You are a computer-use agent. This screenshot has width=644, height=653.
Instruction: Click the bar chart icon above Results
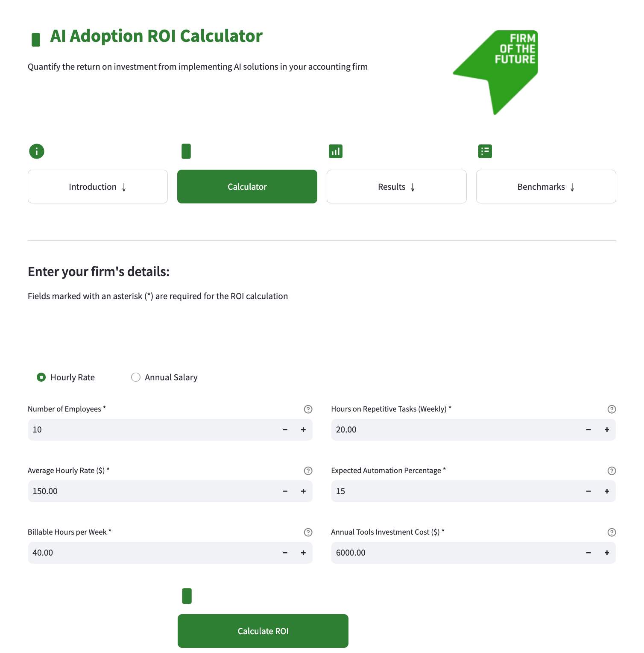click(x=335, y=151)
